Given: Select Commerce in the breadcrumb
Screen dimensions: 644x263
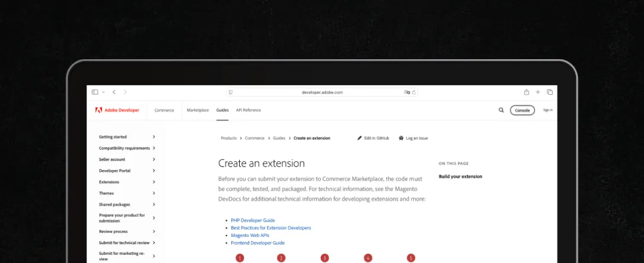Looking at the screenshot, I should click(x=255, y=138).
